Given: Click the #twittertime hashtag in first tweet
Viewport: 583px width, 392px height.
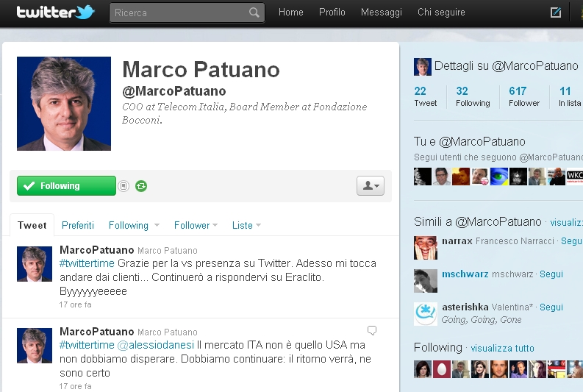Looking at the screenshot, I should [x=87, y=263].
